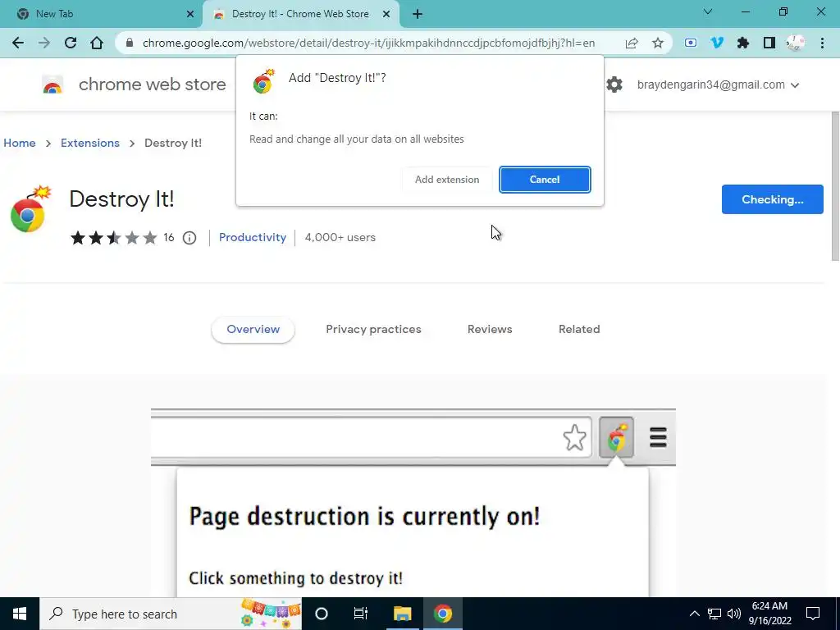
Task: Click the extension screenshot preview image
Action: (x=413, y=503)
